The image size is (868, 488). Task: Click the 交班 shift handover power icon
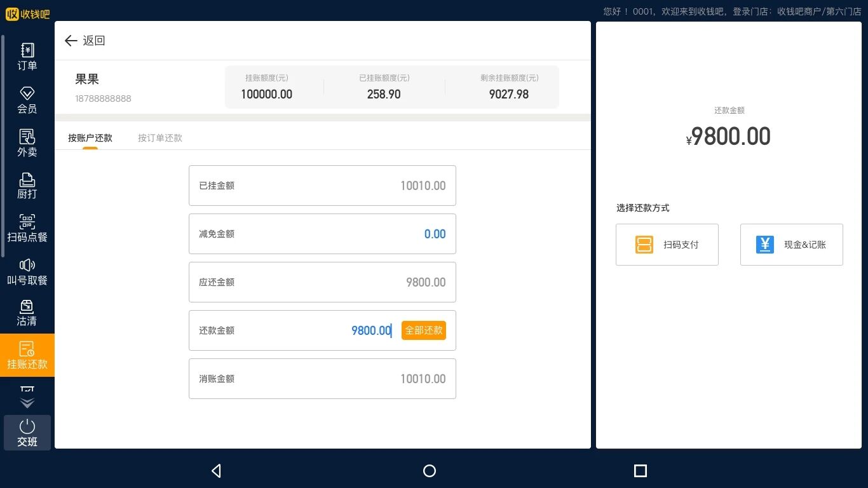(x=27, y=433)
